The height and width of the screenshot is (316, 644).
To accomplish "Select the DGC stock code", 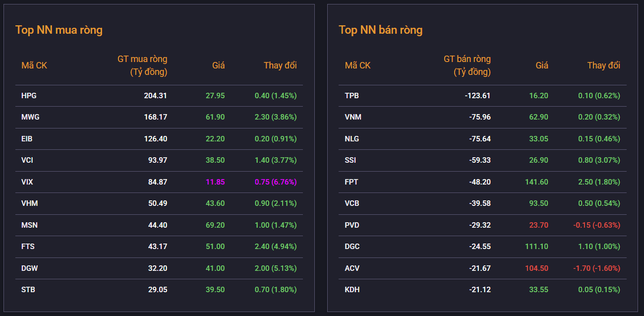I will coord(352,247).
